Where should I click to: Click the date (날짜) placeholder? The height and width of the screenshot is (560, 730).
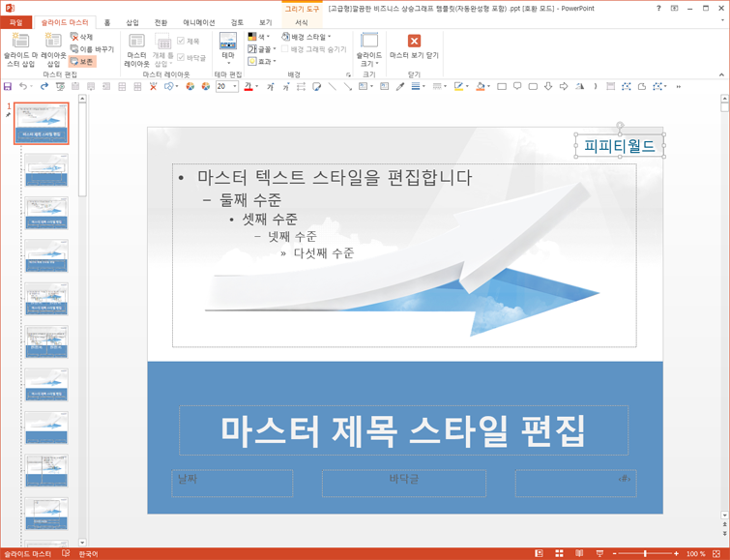232,484
